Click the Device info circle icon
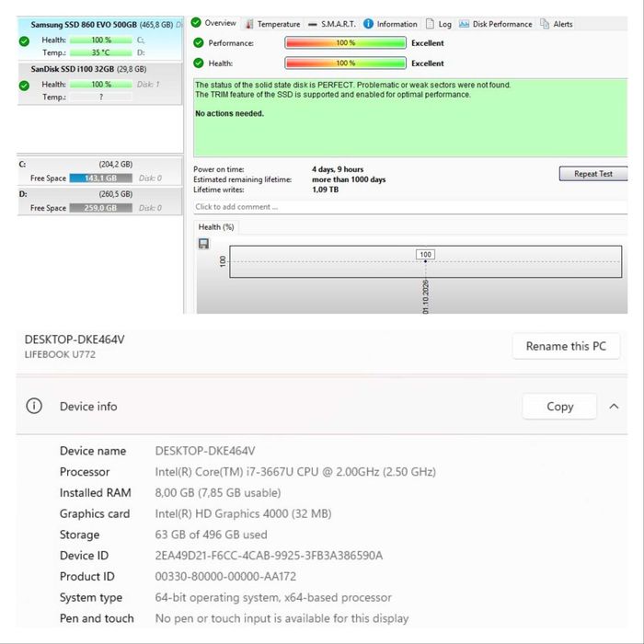This screenshot has width=644, height=644. 34,407
